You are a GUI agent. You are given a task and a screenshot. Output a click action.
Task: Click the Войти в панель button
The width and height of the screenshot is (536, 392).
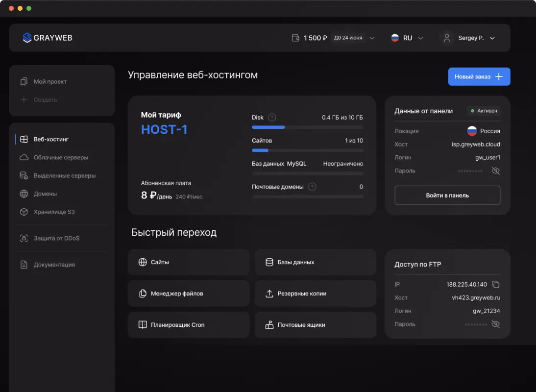click(x=447, y=196)
